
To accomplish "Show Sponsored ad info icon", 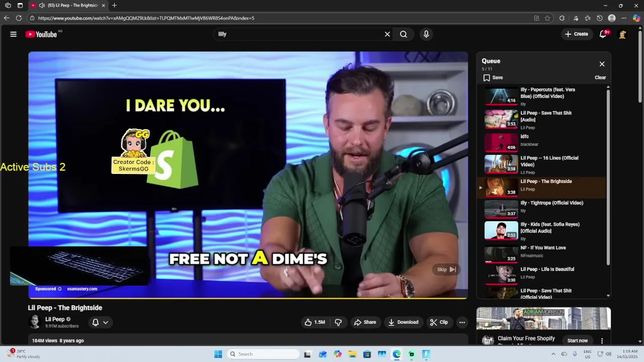I will click(x=59, y=289).
